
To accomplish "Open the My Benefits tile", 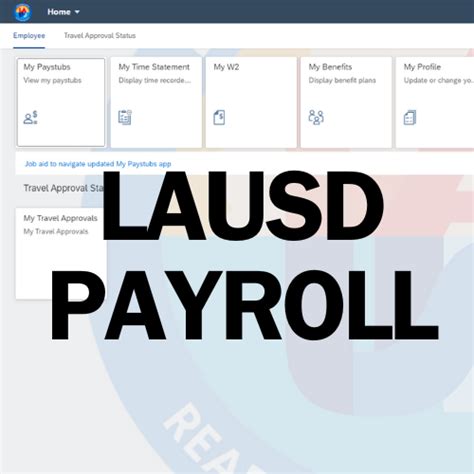I will 346,102.
